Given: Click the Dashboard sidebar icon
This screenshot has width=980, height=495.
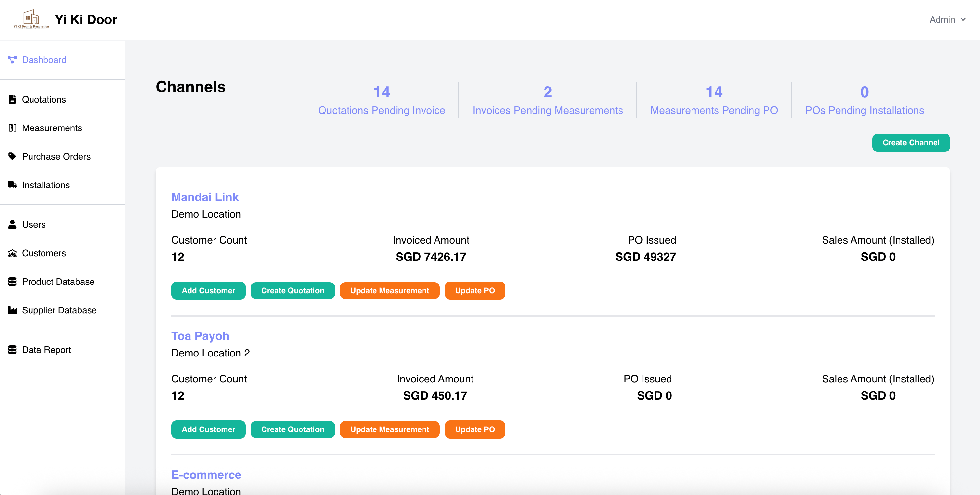Looking at the screenshot, I should tap(12, 60).
